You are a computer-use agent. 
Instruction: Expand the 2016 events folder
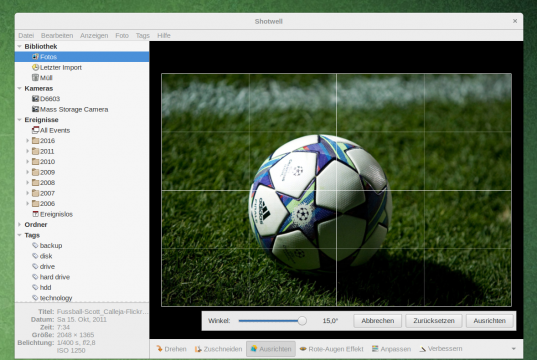pos(28,140)
